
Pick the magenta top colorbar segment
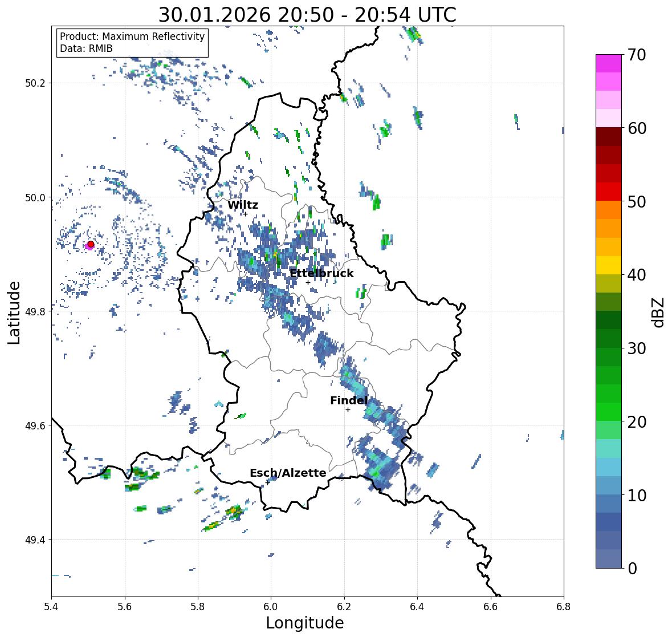[x=609, y=64]
